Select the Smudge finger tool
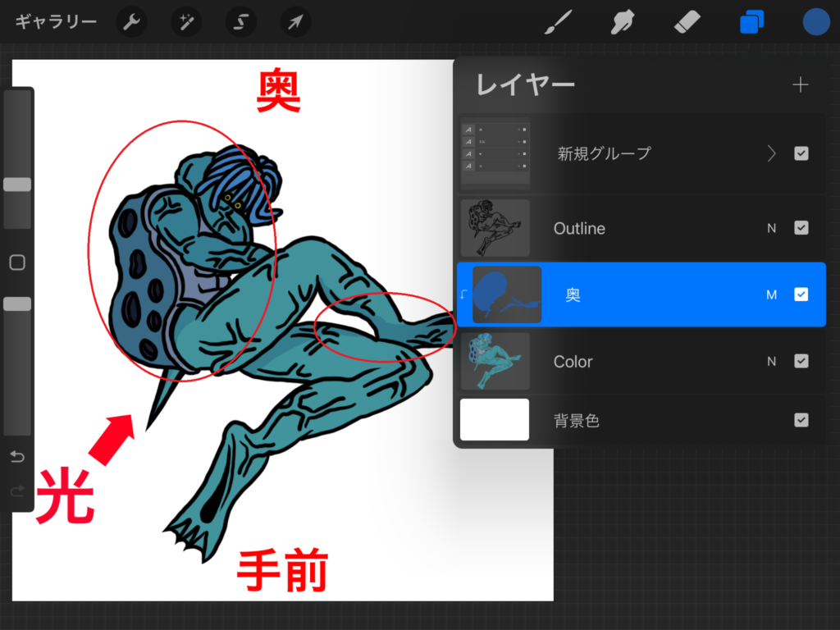Screen dimensions: 840x630 623,22
